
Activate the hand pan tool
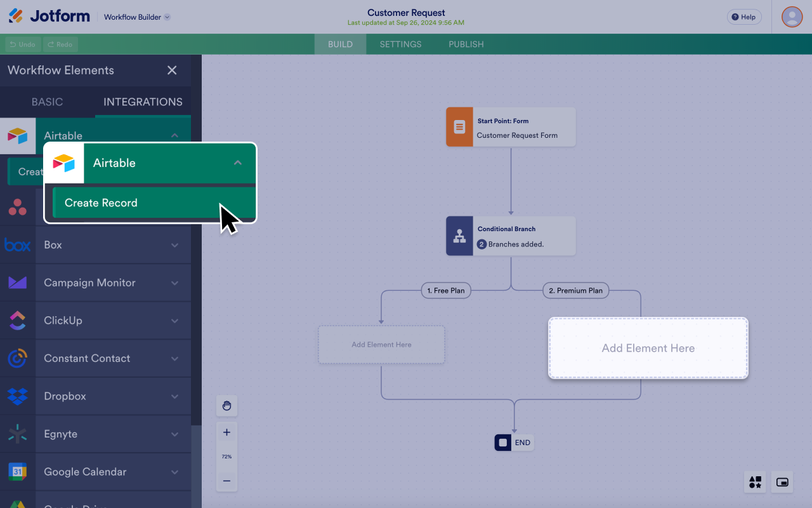click(x=226, y=406)
